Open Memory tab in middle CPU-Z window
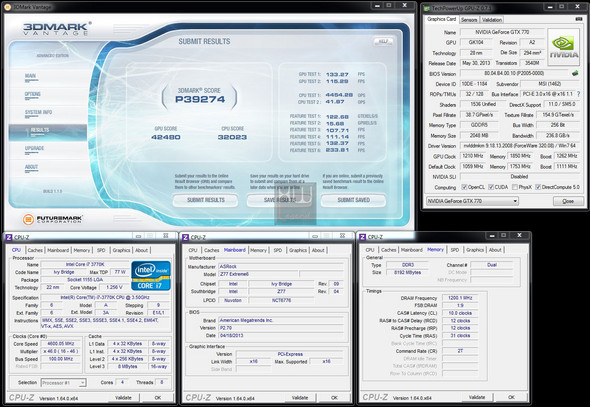This screenshot has height=407, width=590. (x=258, y=250)
